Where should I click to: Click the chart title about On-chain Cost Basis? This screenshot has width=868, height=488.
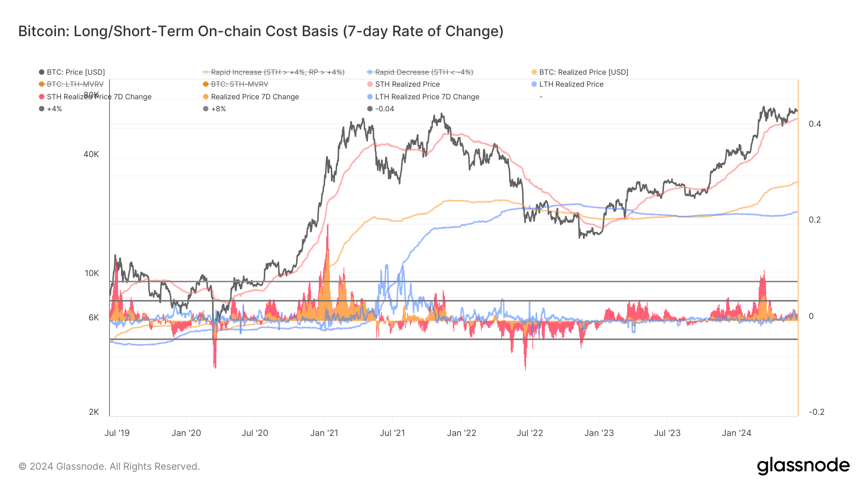pyautogui.click(x=261, y=31)
